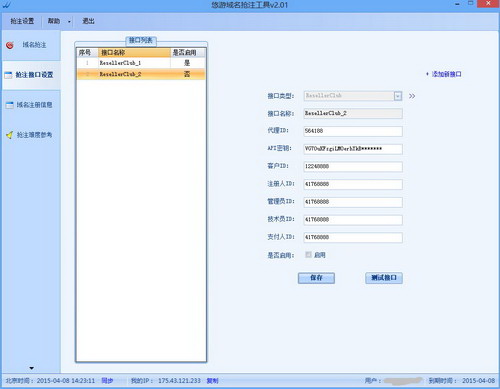This screenshot has height=389, width=500.
Task: Click the plus icon before 添加新接口
Action: pyautogui.click(x=427, y=74)
